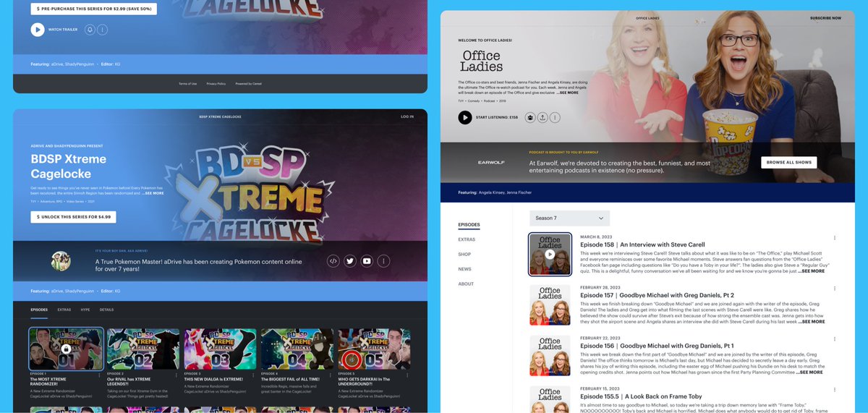The image size is (868, 413).
Task: Open more options icon in aDrive banner
Action: click(x=384, y=261)
